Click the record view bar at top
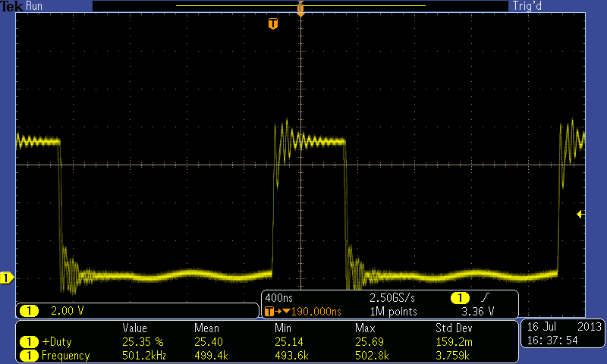This screenshot has height=364, width=607. pos(300,6)
